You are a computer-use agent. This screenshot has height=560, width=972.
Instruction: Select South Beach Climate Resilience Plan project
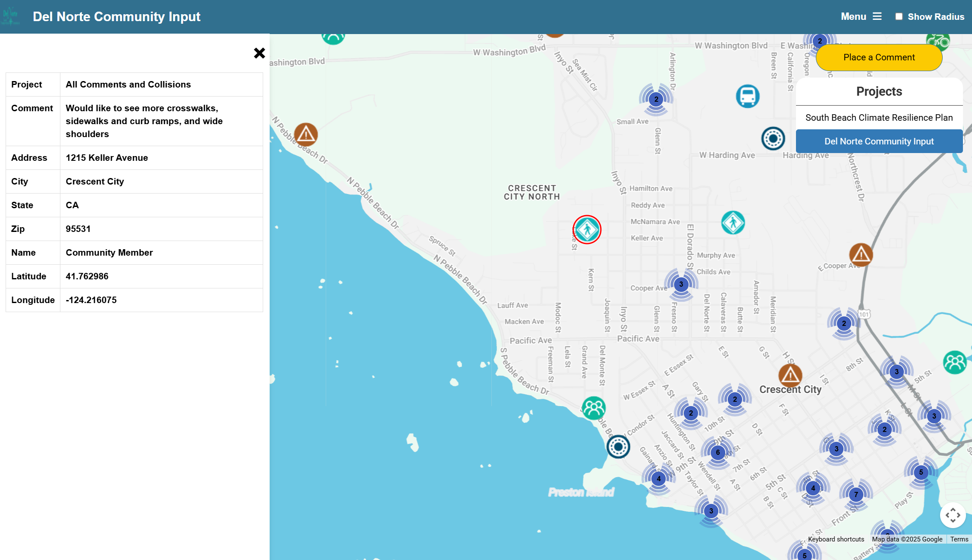(x=879, y=118)
